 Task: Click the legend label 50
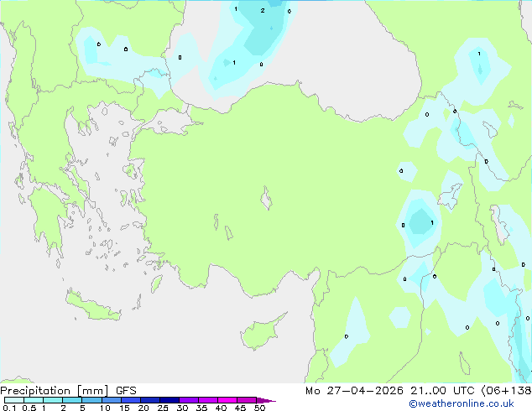tap(259, 408)
